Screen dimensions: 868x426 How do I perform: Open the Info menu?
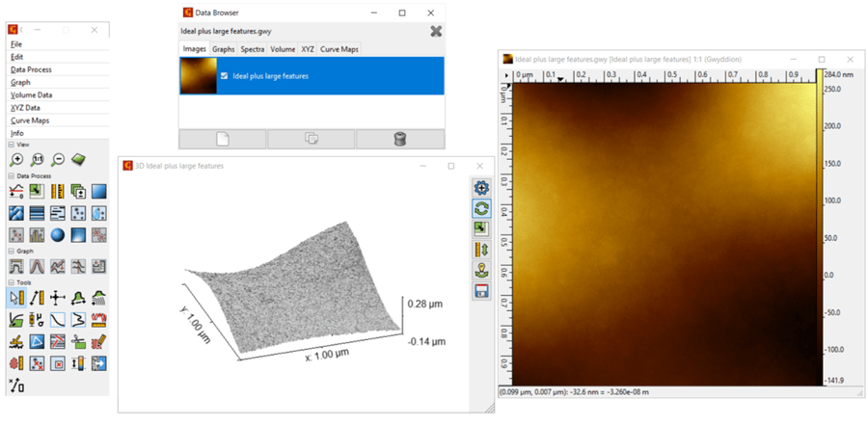[58, 133]
